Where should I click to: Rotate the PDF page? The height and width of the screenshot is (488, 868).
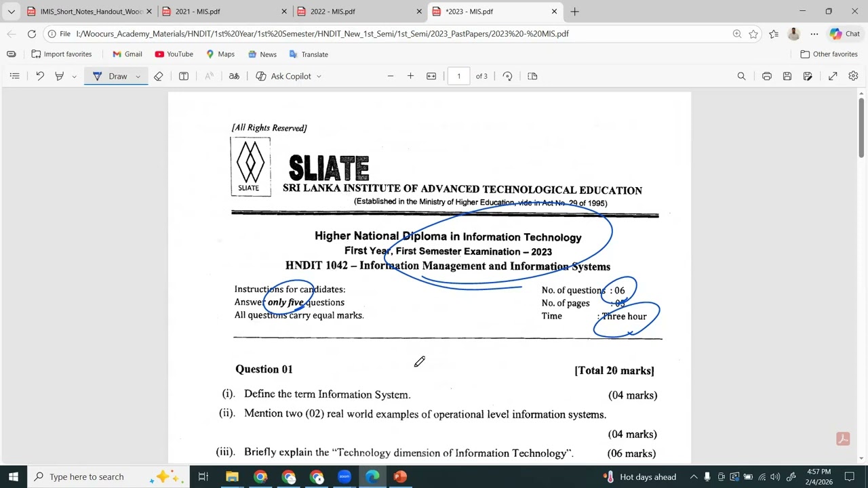[x=507, y=76]
